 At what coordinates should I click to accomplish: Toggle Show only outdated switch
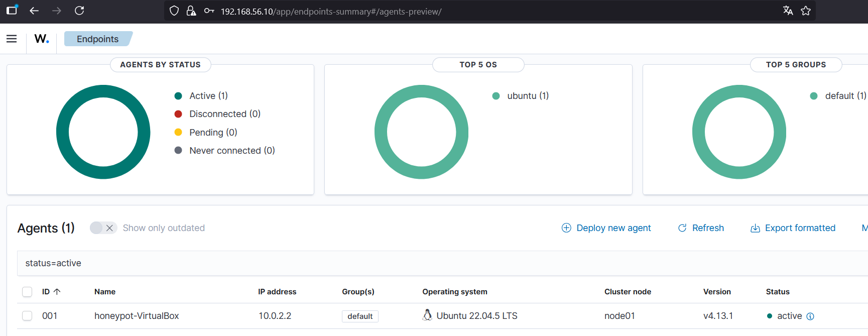click(103, 228)
